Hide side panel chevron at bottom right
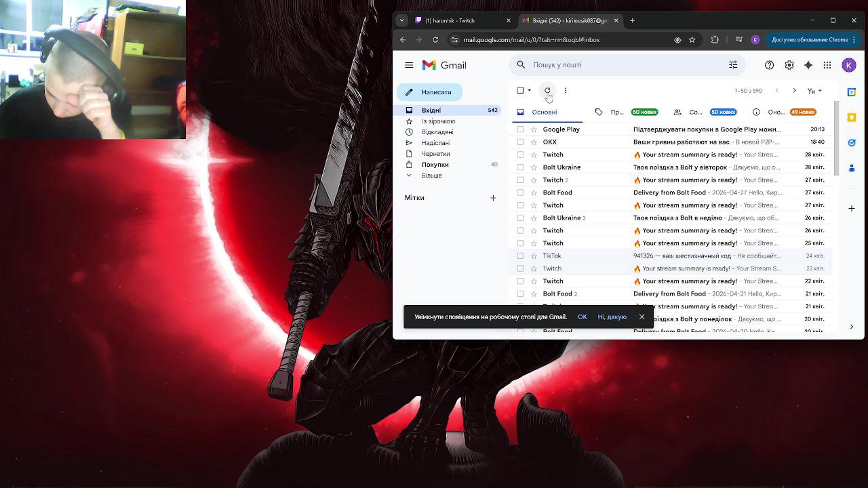This screenshot has height=488, width=868. 852,327
